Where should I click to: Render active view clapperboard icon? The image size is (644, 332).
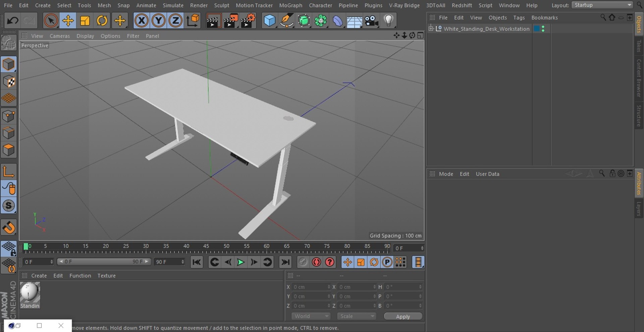tap(213, 21)
